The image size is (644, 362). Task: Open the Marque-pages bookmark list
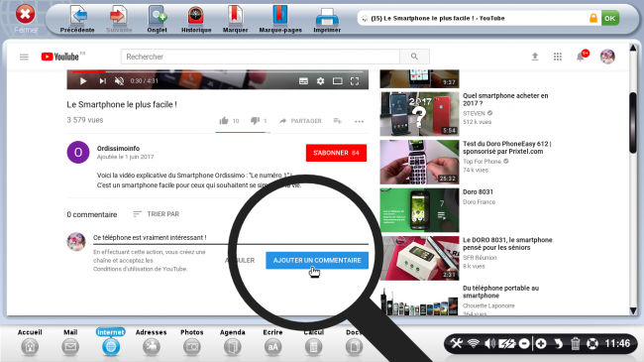[x=280, y=19]
